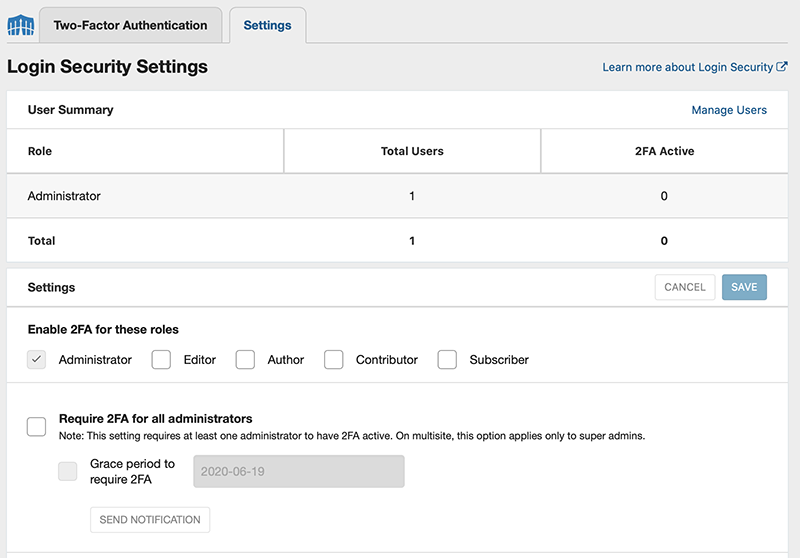Toggle the Administrator role checkbox
The width and height of the screenshot is (800, 558).
click(36, 360)
